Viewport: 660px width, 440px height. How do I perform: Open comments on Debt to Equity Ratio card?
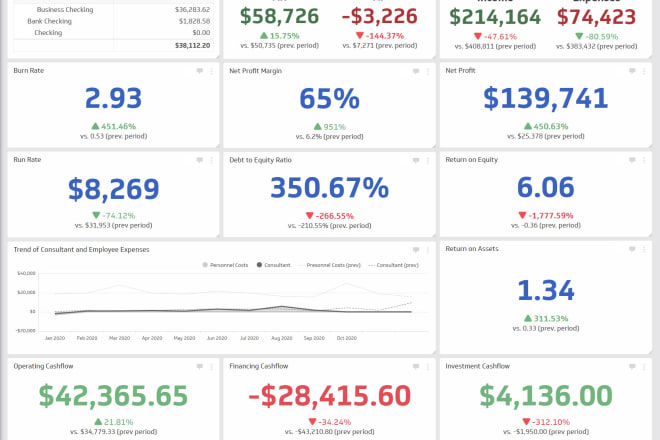pyautogui.click(x=416, y=160)
